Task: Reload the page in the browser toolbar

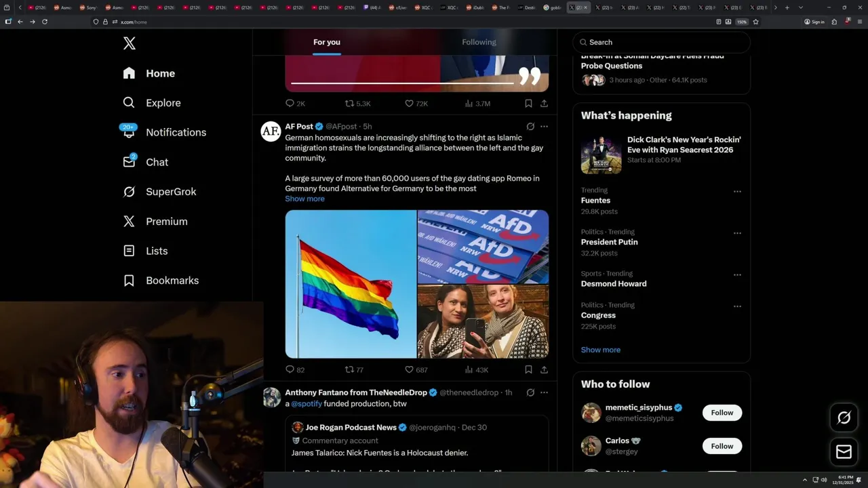Action: 45,22
